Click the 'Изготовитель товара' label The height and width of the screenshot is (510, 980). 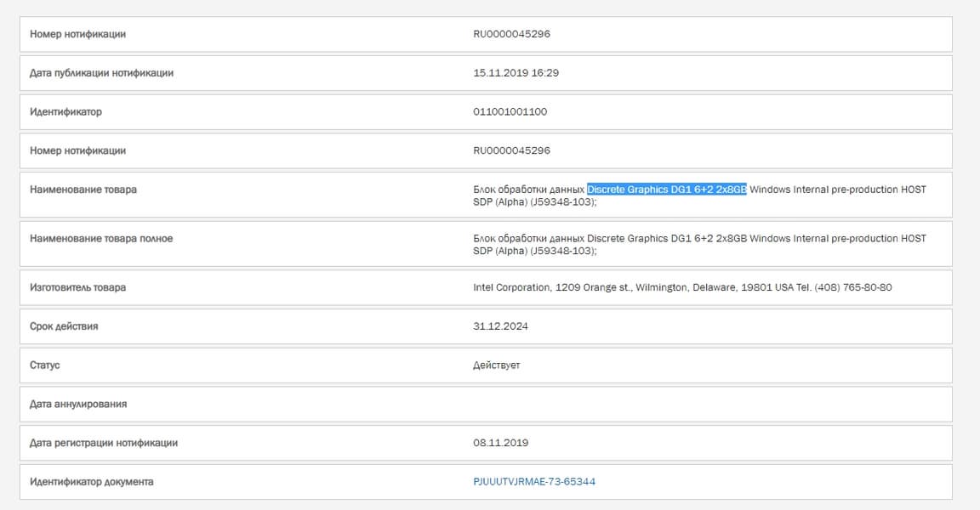77,287
